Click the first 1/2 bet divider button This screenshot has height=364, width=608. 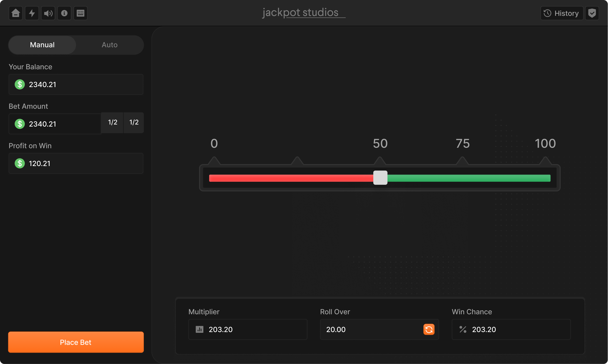click(112, 122)
